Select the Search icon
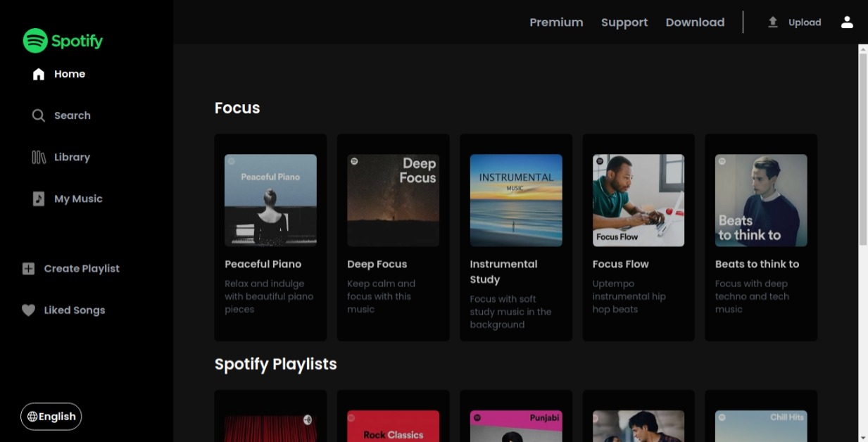Screen dimensions: 868x442 coord(39,115)
